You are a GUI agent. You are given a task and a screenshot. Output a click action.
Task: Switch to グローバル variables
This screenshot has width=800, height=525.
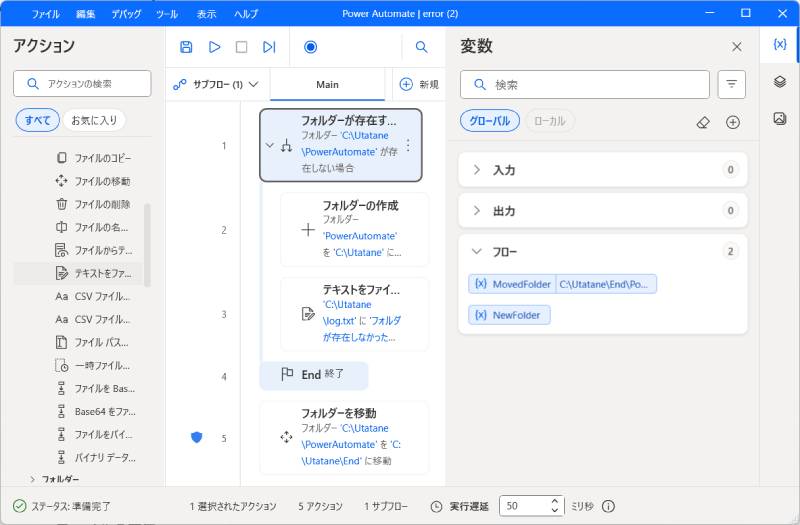(490, 121)
